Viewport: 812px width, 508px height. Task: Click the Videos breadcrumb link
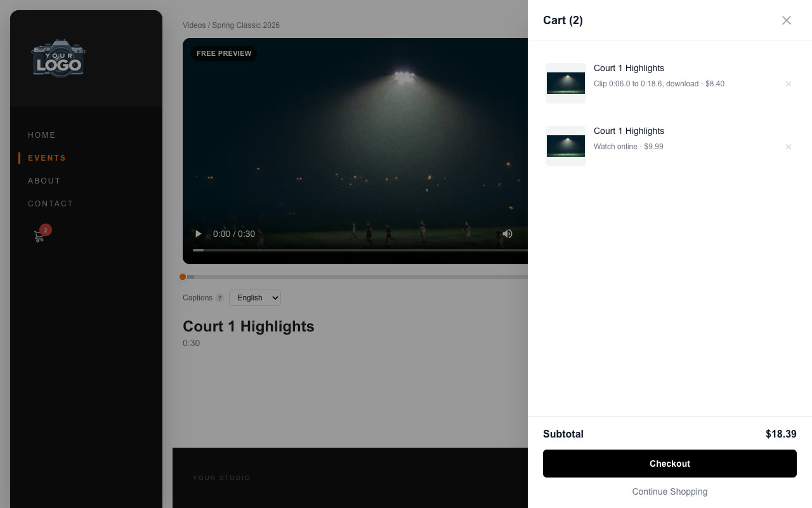click(194, 25)
